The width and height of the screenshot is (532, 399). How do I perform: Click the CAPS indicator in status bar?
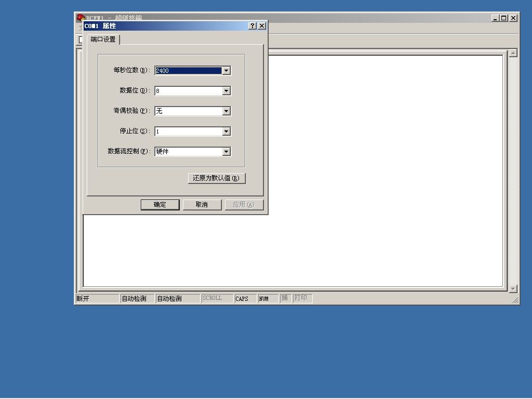(245, 299)
